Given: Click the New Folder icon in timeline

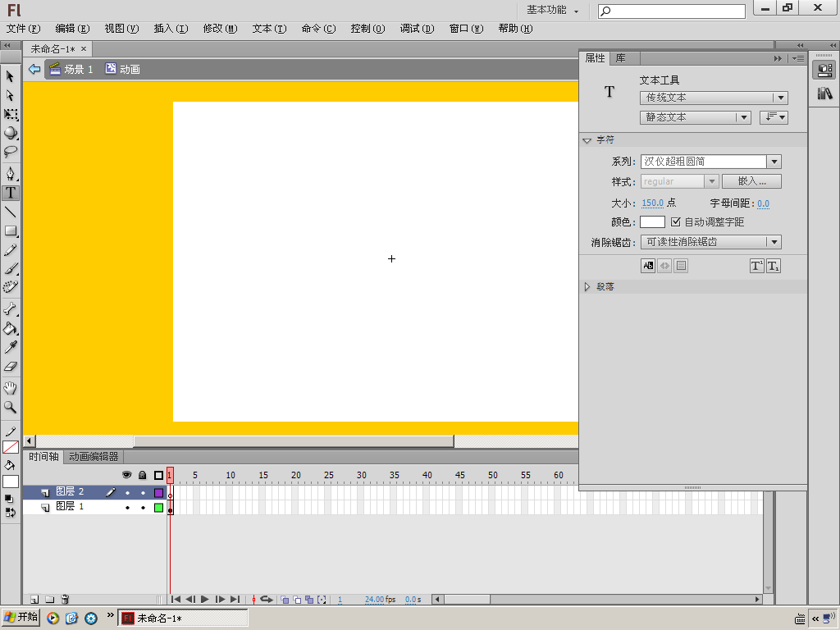Looking at the screenshot, I should click(x=49, y=600).
